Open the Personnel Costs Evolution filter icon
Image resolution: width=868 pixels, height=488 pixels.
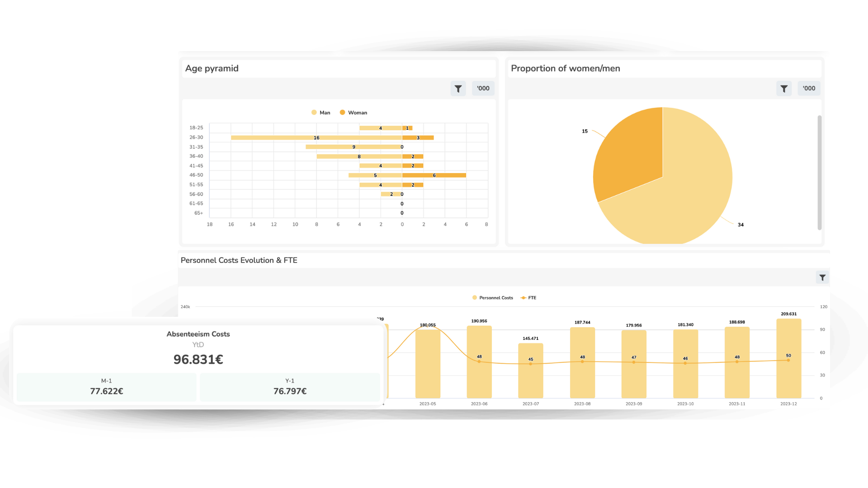pyautogui.click(x=822, y=277)
